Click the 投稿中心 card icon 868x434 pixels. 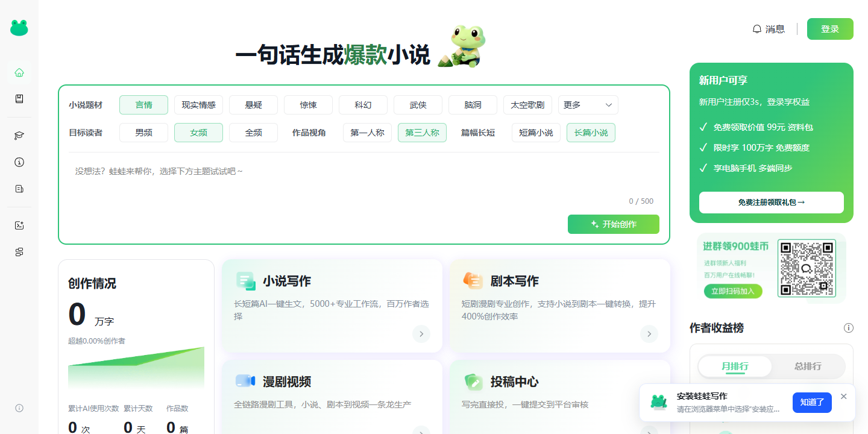(x=473, y=382)
